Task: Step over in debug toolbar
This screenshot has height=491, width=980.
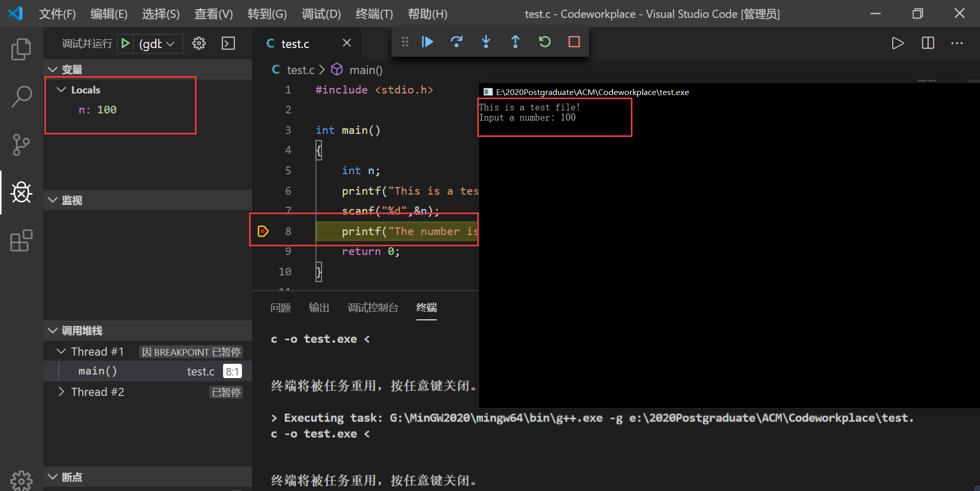Action: click(457, 42)
